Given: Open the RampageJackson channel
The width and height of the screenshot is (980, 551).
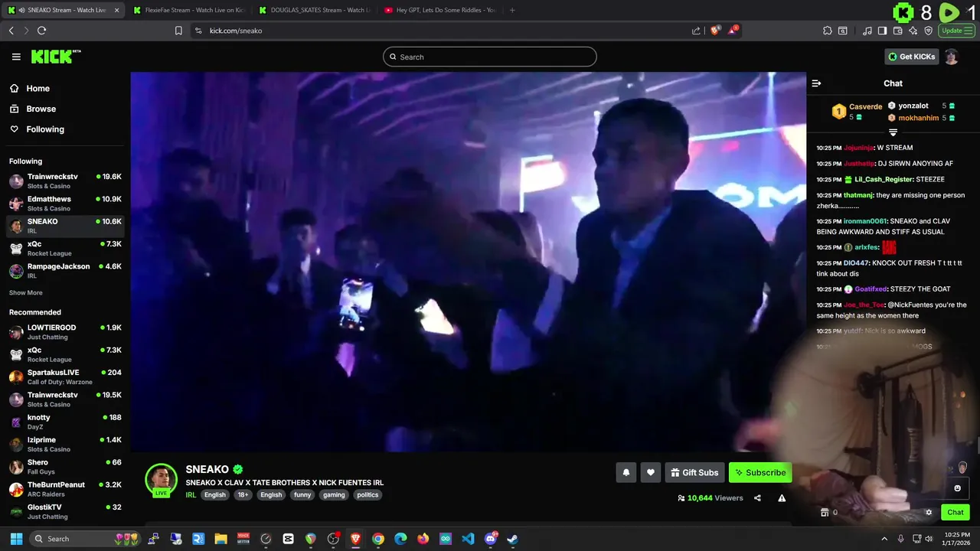Looking at the screenshot, I should 65,271.
